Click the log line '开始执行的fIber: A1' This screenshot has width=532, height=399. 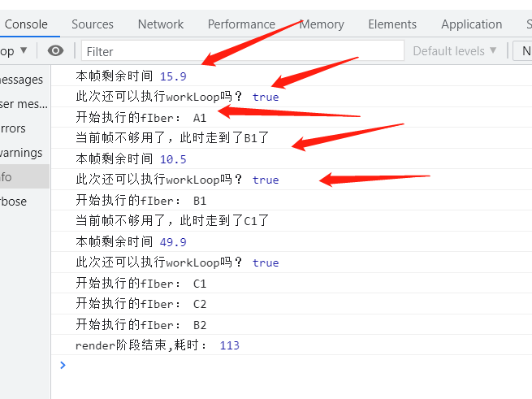pos(141,118)
